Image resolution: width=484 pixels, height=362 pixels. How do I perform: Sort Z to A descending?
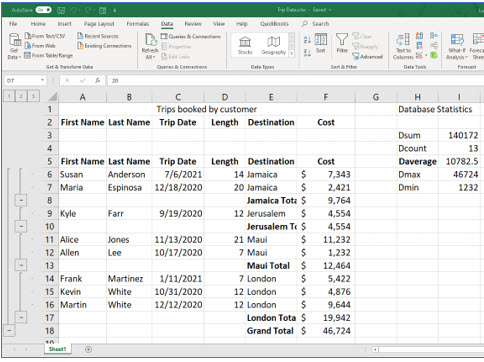307,52
